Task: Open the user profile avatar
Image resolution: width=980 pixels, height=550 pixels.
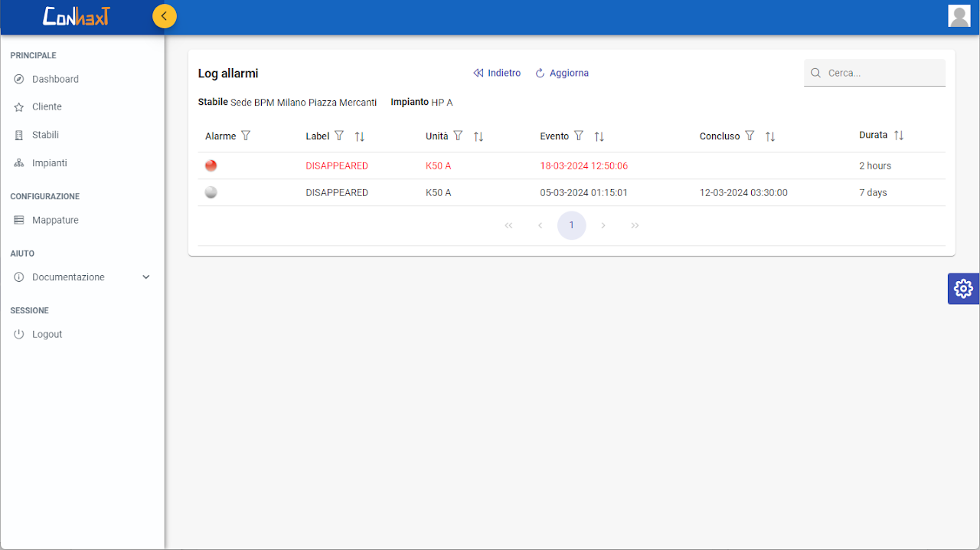Action: (x=959, y=16)
